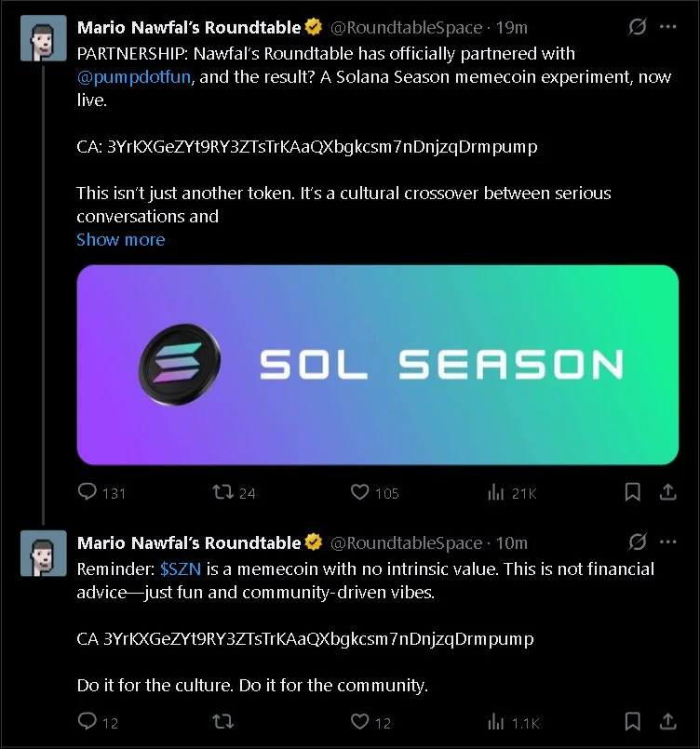This screenshot has height=749, width=700.
Task: View analytics showing 21K views
Action: (495, 492)
